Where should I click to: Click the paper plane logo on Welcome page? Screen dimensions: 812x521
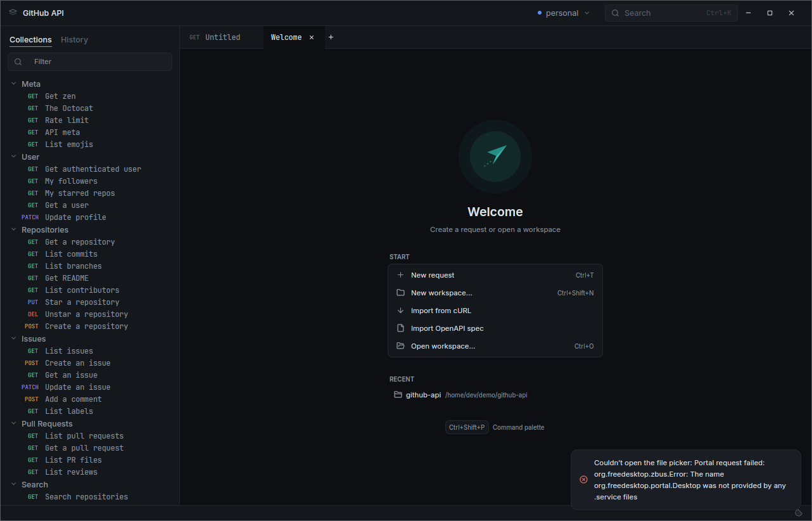pos(495,156)
